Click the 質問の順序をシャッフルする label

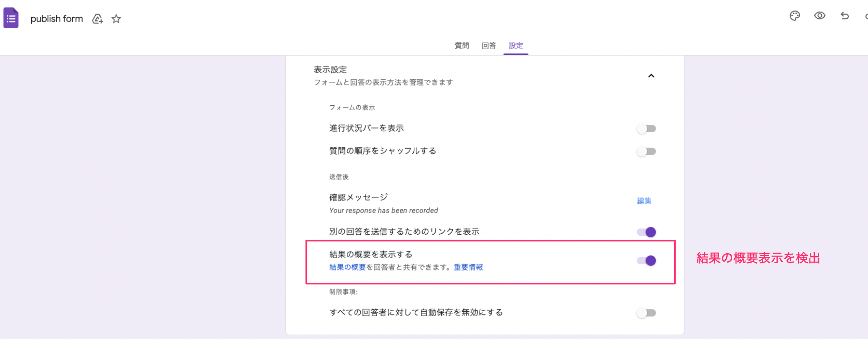[x=382, y=151]
